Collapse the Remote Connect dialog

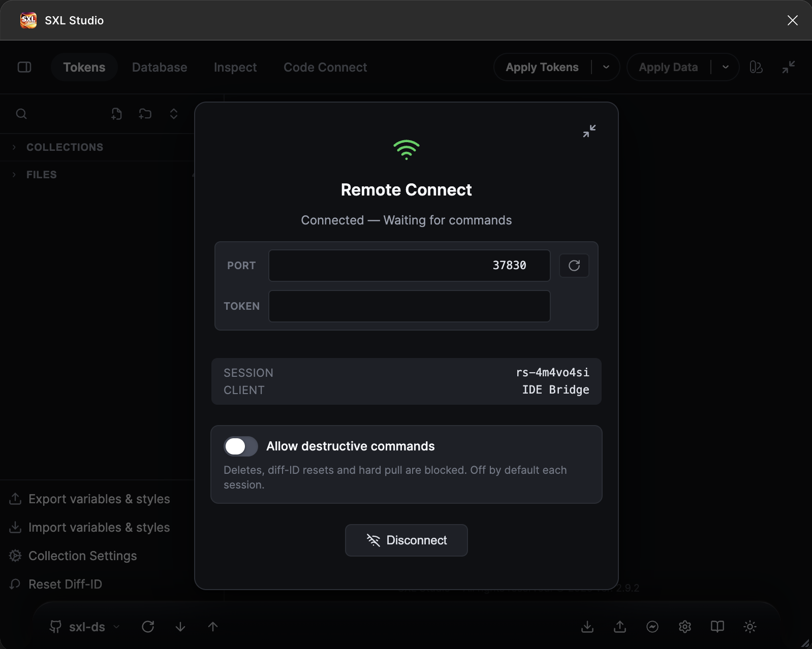coord(589,131)
